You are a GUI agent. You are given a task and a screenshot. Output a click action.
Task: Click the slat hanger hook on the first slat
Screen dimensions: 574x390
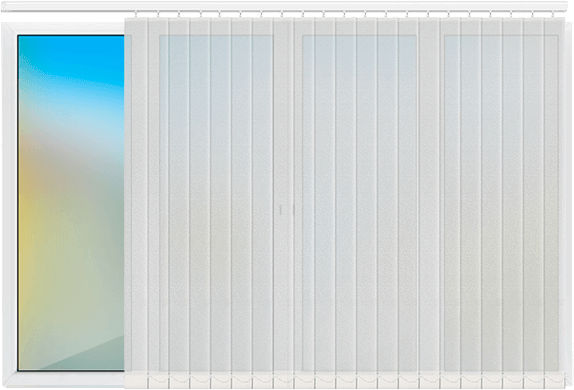[136, 15]
